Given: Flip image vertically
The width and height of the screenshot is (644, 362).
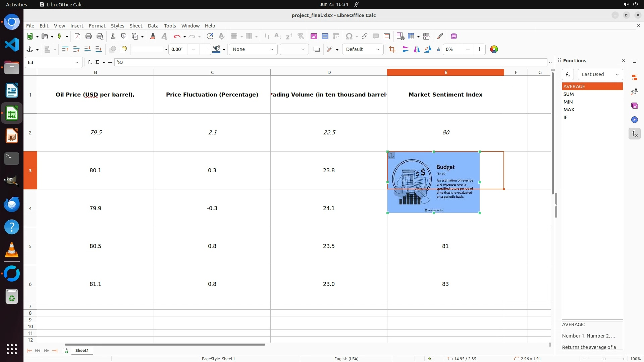Looking at the screenshot, I should (406, 50).
